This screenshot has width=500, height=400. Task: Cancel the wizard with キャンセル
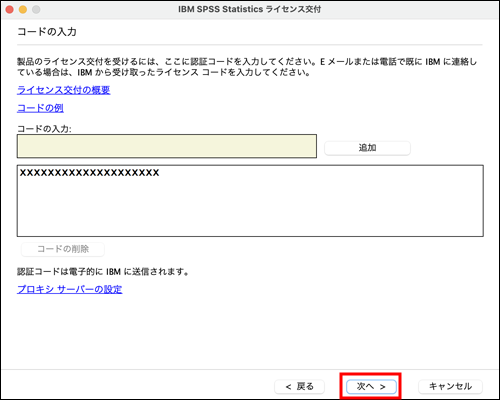(450, 386)
